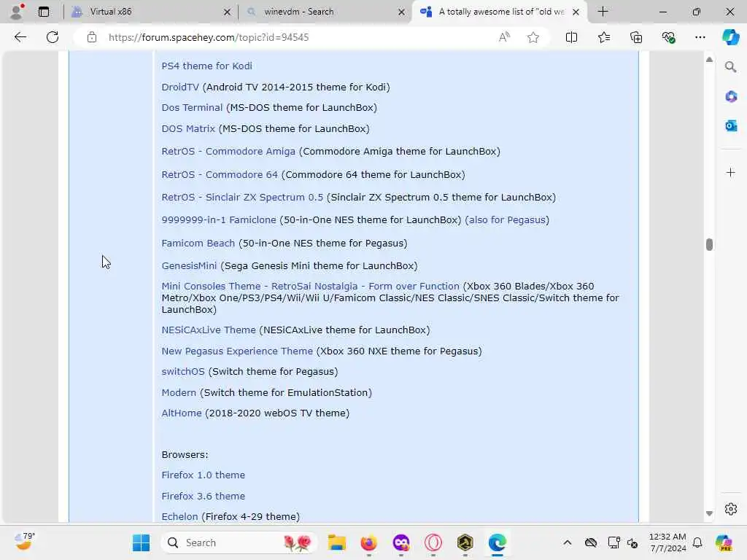
Task: Open a new browser tab
Action: (603, 12)
